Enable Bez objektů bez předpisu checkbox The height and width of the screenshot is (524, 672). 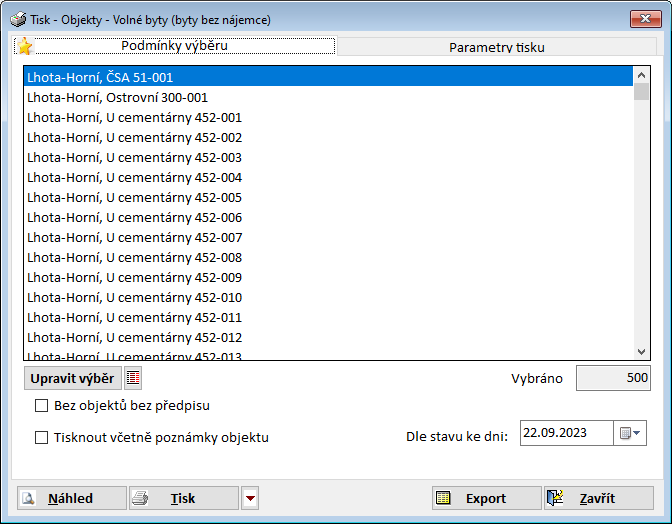pyautogui.click(x=41, y=406)
